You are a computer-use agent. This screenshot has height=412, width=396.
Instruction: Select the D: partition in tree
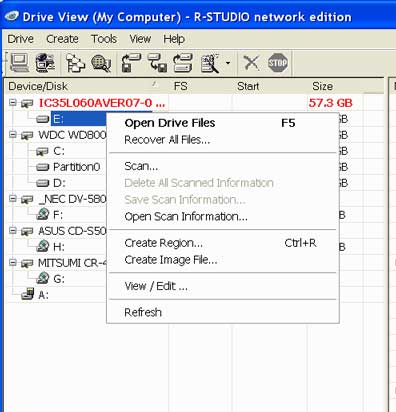pos(59,183)
